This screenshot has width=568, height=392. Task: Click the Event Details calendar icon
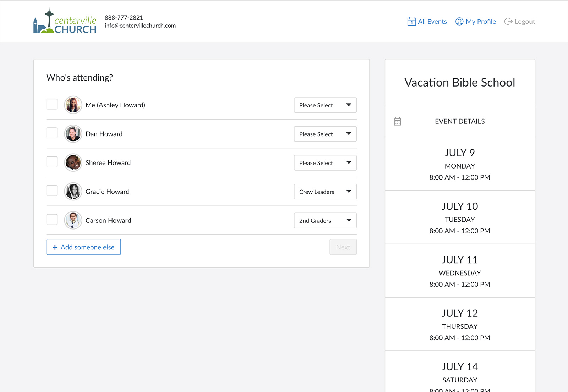coord(397,121)
